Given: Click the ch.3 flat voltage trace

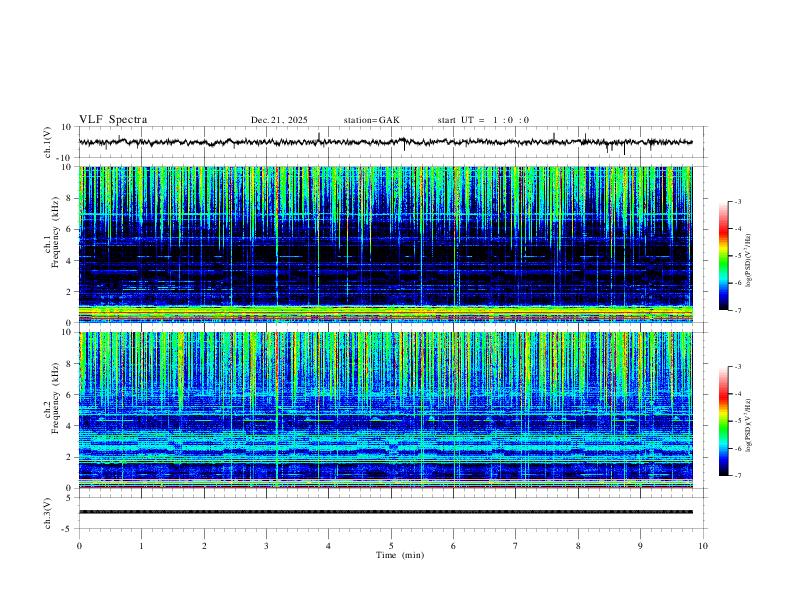Looking at the screenshot, I should [385, 512].
